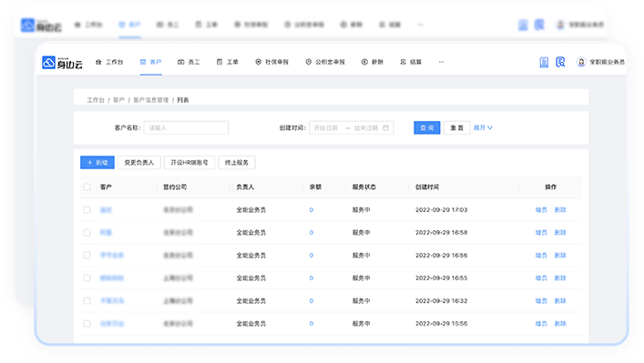Go to 公积金申报 tab
The width and height of the screenshot is (644, 363).
pyautogui.click(x=325, y=62)
